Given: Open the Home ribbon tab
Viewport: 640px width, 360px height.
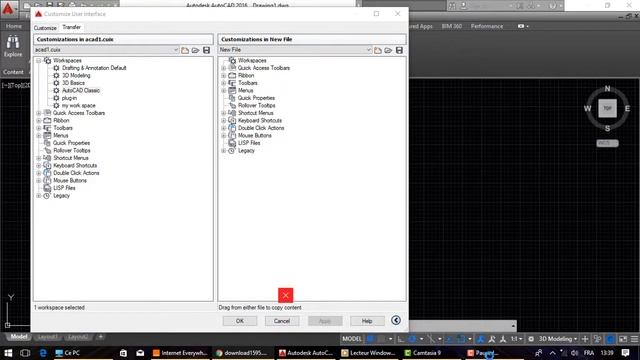Looking at the screenshot, I should click(x=13, y=26).
